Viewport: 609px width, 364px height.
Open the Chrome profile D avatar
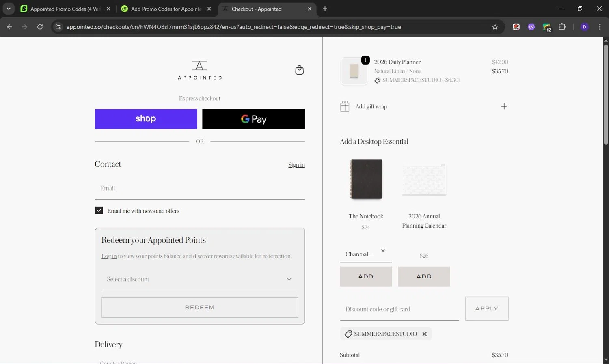click(x=585, y=27)
